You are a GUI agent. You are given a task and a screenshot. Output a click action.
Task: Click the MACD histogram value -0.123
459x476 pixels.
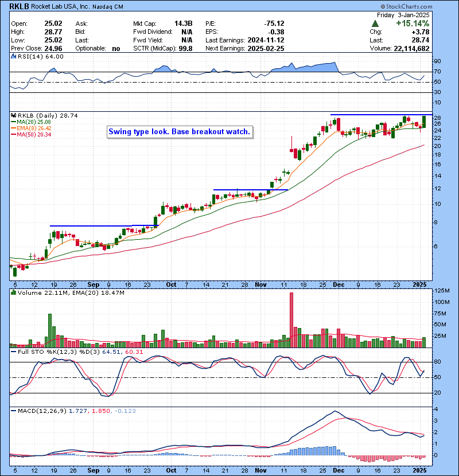pyautogui.click(x=126, y=411)
